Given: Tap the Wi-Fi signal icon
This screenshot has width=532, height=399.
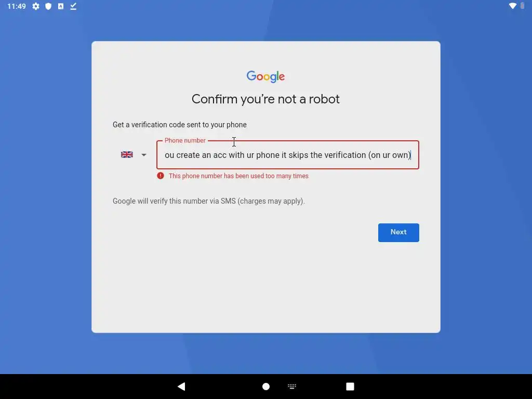Looking at the screenshot, I should tap(512, 6).
